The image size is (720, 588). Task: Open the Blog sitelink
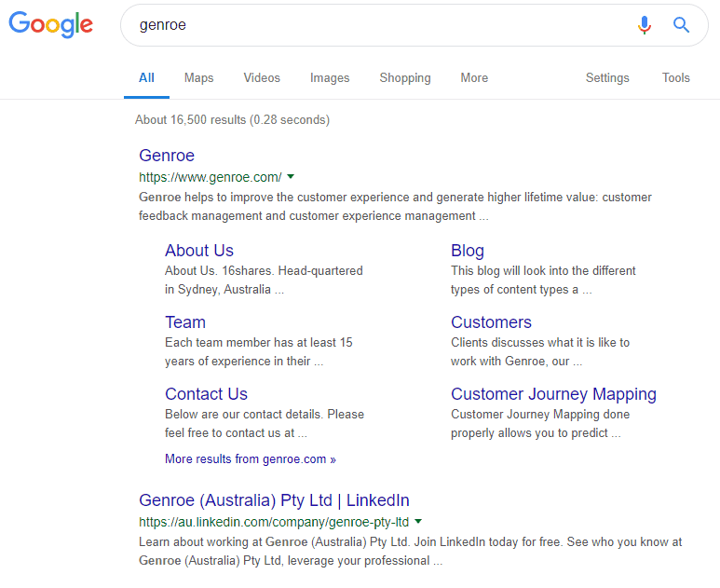468,251
